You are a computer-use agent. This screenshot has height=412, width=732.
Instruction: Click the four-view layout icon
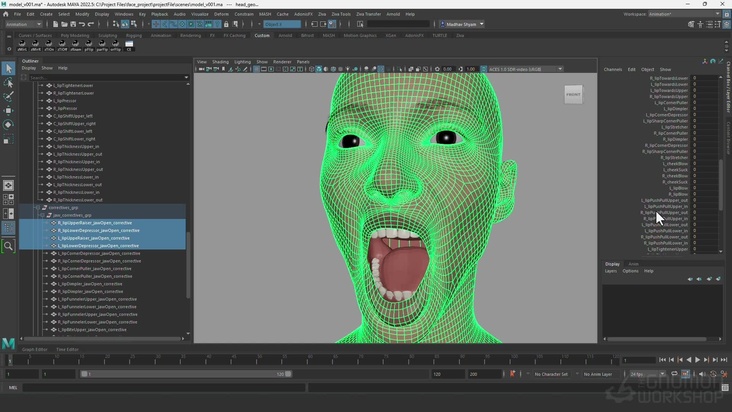coord(8,200)
